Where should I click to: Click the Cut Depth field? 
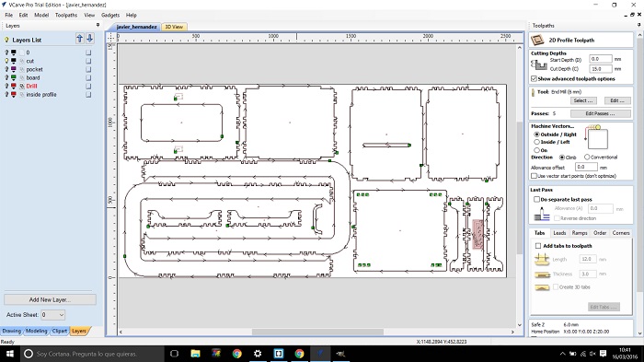pyautogui.click(x=601, y=69)
